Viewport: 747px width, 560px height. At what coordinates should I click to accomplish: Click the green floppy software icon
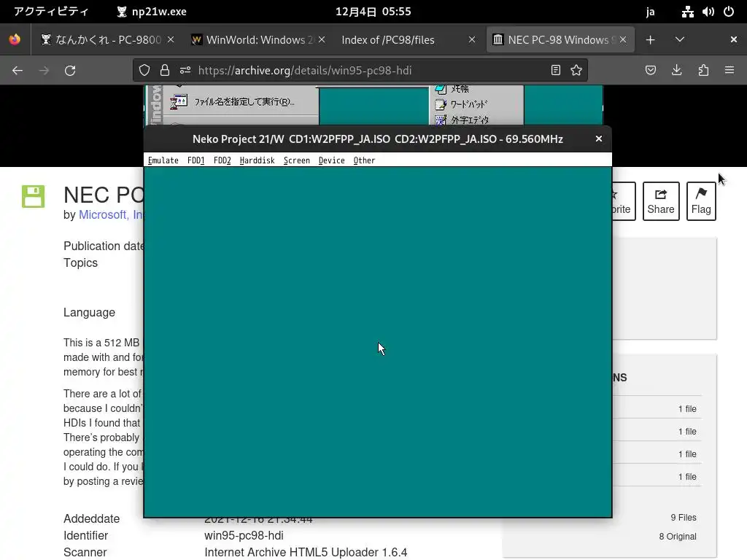tap(33, 196)
